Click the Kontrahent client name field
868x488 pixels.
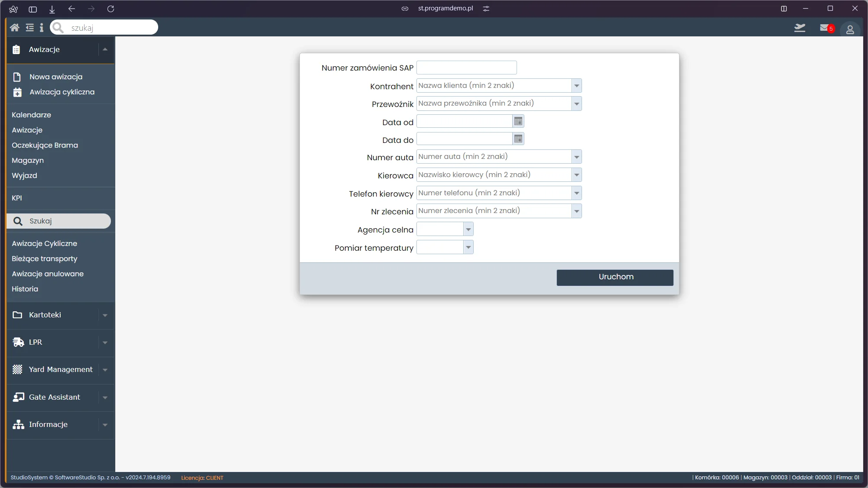494,86
